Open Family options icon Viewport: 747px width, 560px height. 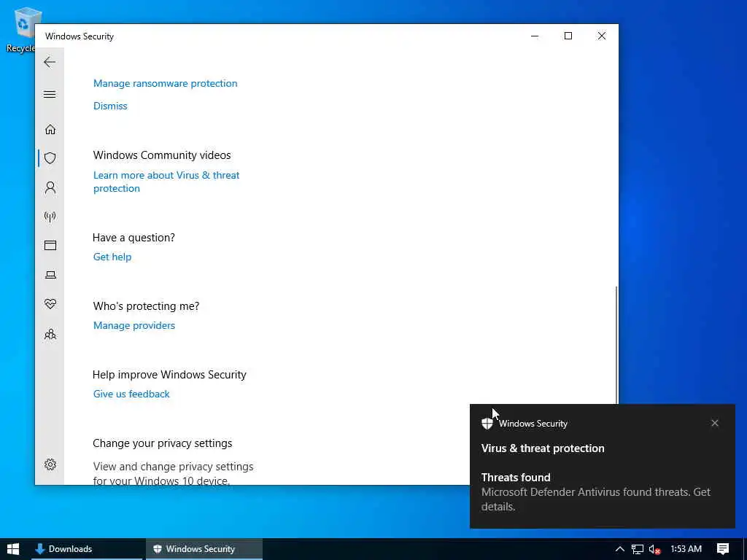pyautogui.click(x=50, y=334)
